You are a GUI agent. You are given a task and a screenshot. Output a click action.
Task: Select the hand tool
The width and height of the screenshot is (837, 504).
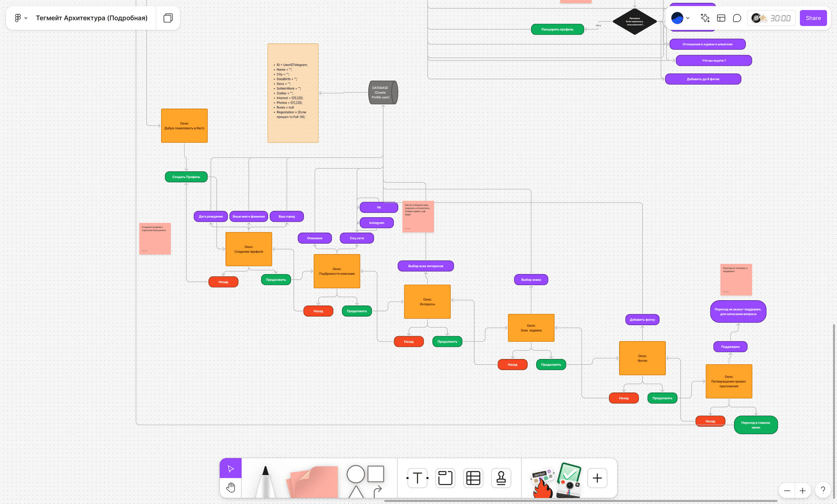[231, 487]
